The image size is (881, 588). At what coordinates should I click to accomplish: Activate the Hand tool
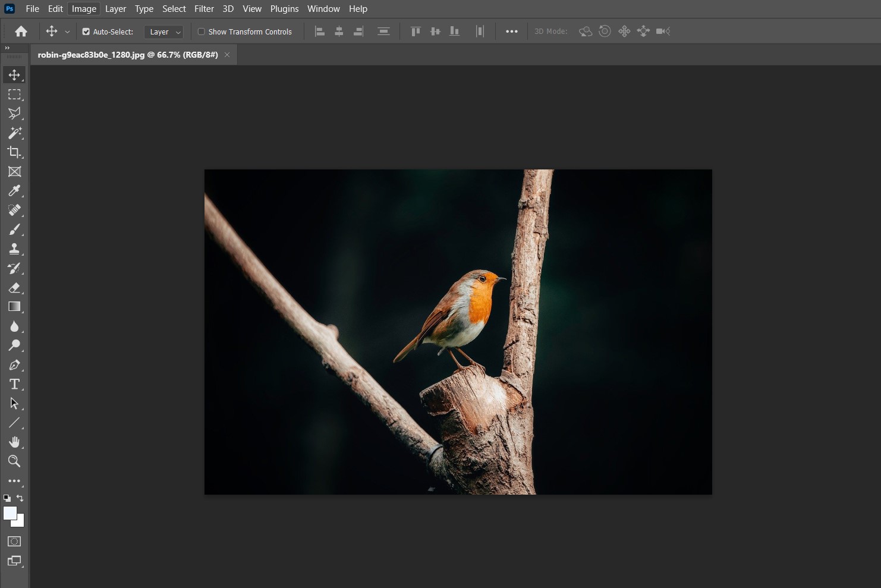click(14, 442)
